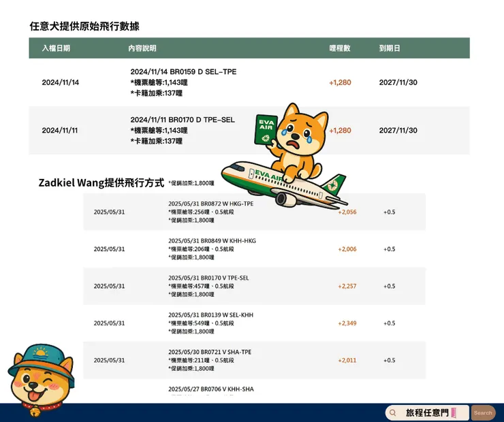Click +0.5 segment in SEL-KHH row
504x422 pixels.
(x=390, y=323)
